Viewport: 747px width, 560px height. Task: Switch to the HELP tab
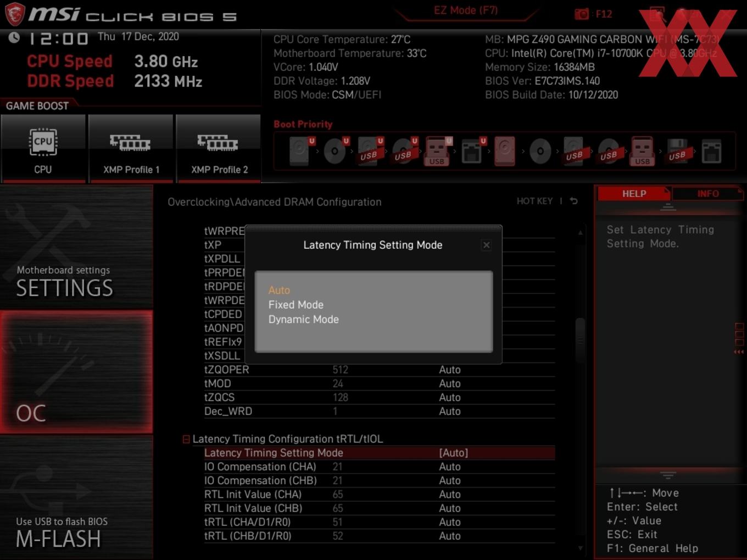(x=634, y=194)
